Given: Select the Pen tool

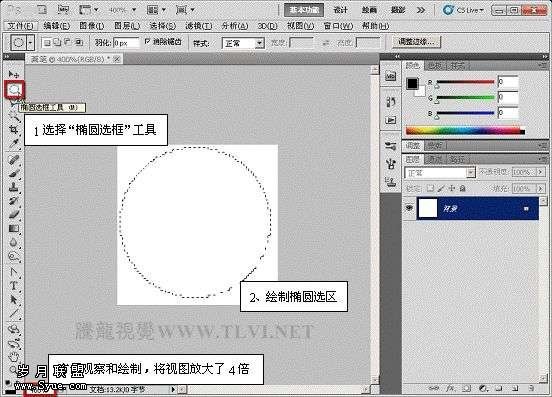Looking at the screenshot, I should [x=14, y=272].
